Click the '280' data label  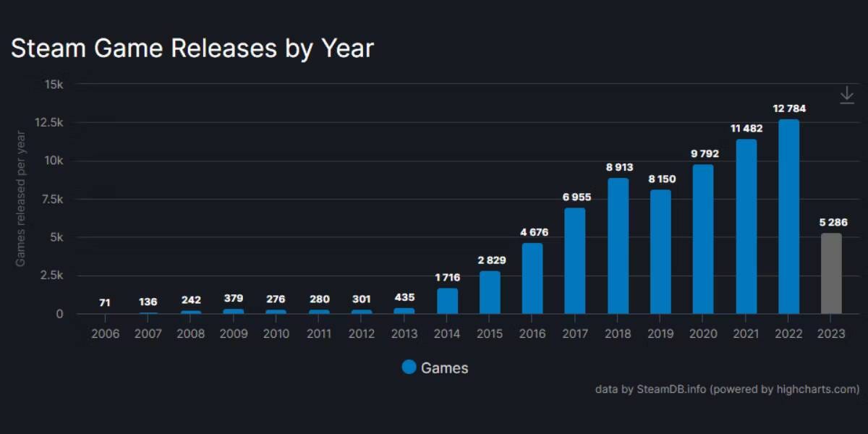click(x=319, y=299)
